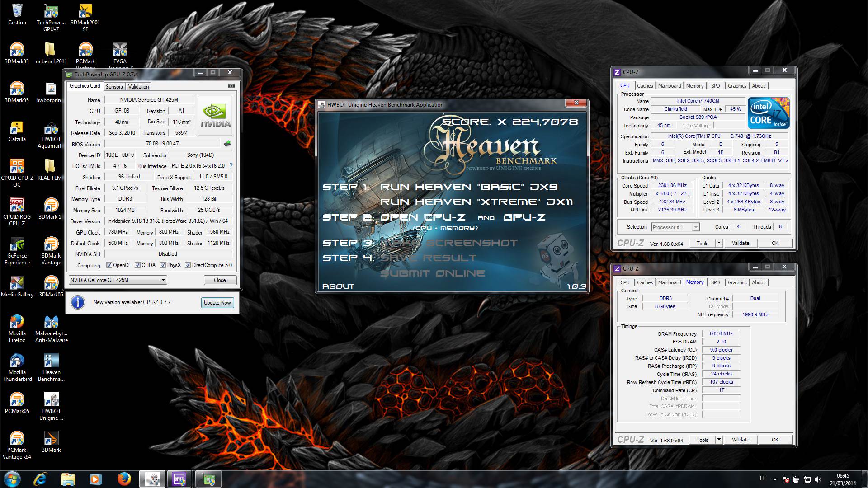The width and height of the screenshot is (868, 488).
Task: Open 3DMark Vantage desktop shortcut
Action: [x=51, y=251]
